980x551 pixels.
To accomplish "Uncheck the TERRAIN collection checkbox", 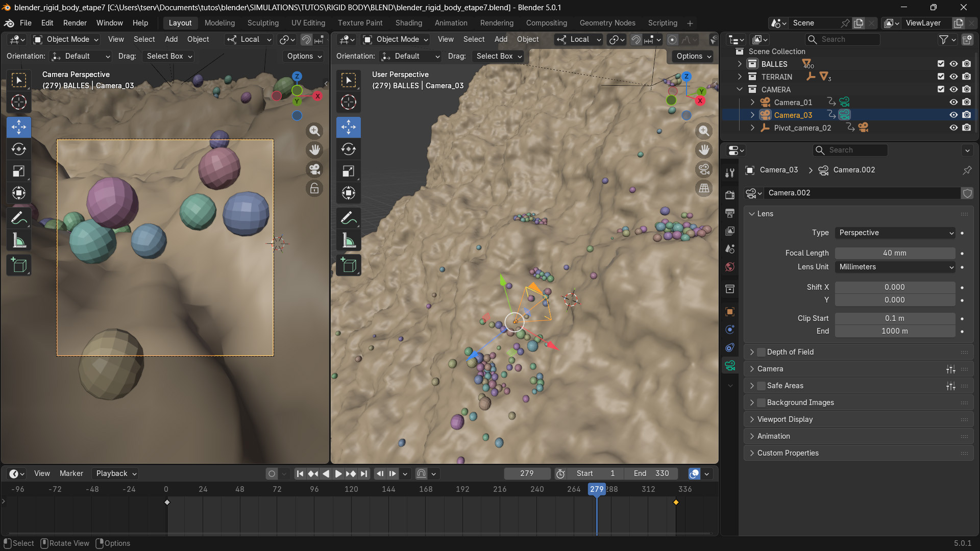I will (941, 77).
